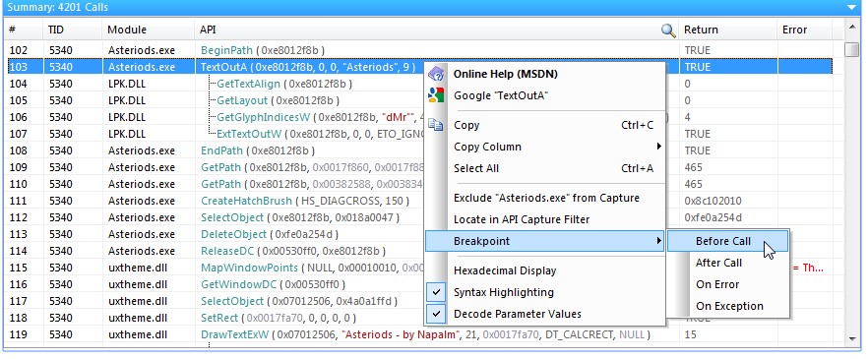Image resolution: width=868 pixels, height=359 pixels.
Task: Click return value 15 in row 119
Action: (x=690, y=334)
